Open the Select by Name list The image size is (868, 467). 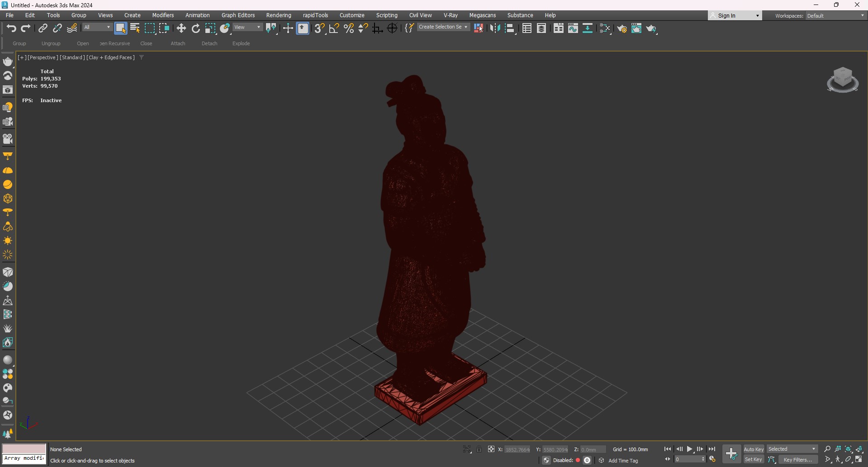pyautogui.click(x=135, y=28)
